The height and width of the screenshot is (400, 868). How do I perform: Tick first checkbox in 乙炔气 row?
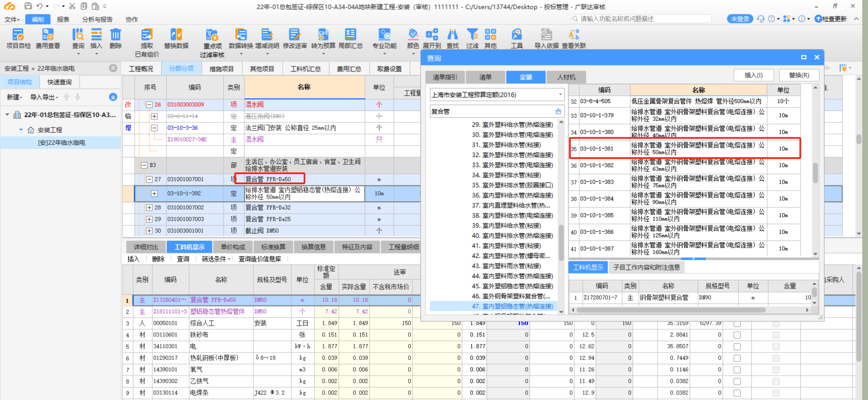(x=737, y=381)
